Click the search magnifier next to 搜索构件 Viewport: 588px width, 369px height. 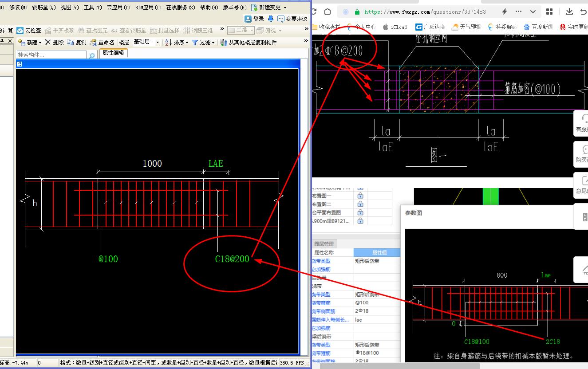pyautogui.click(x=92, y=55)
